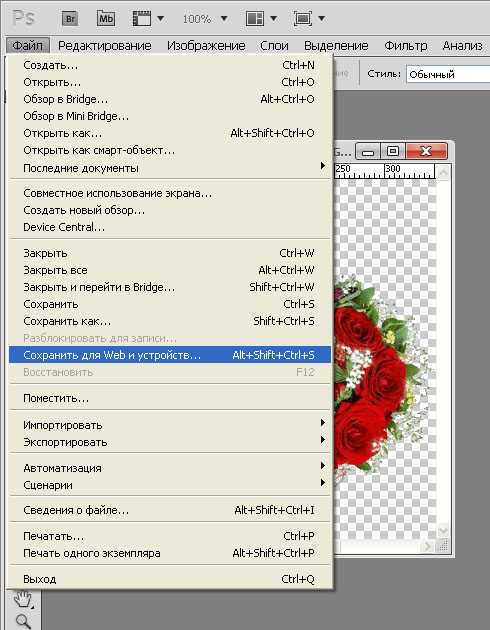Expand the view extras dropdown arrow
490x630 pixels.
click(x=161, y=18)
